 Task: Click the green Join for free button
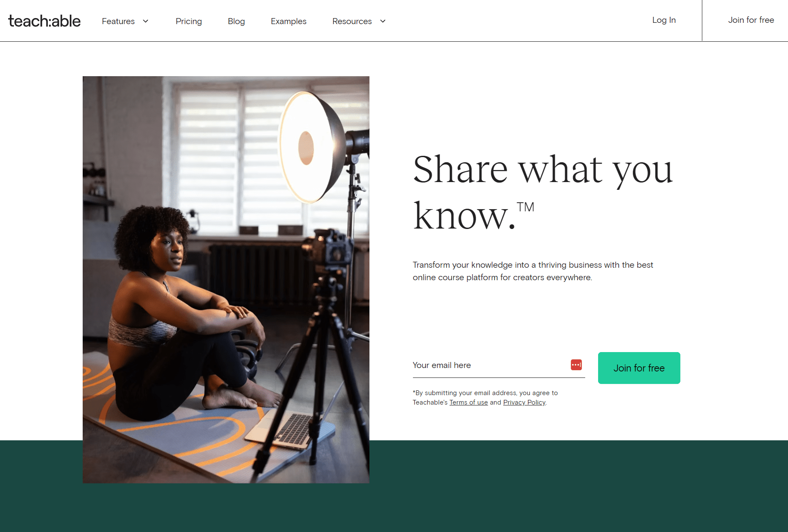point(639,368)
